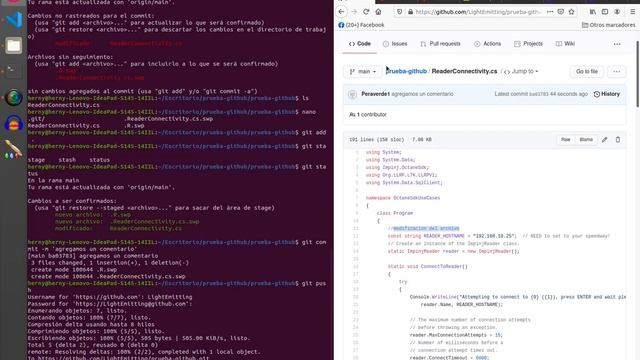The width and height of the screenshot is (640, 360).
Task: Open Visual Studio Code from the dock
Action: 14,19
